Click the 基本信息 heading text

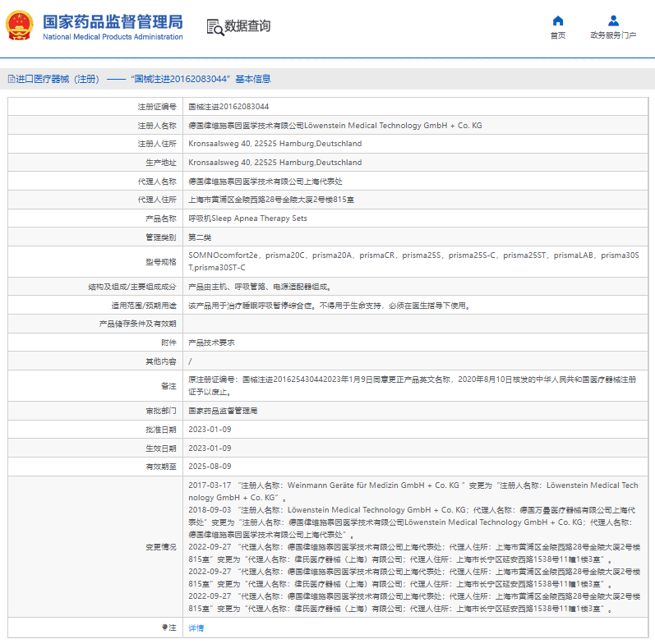point(253,79)
